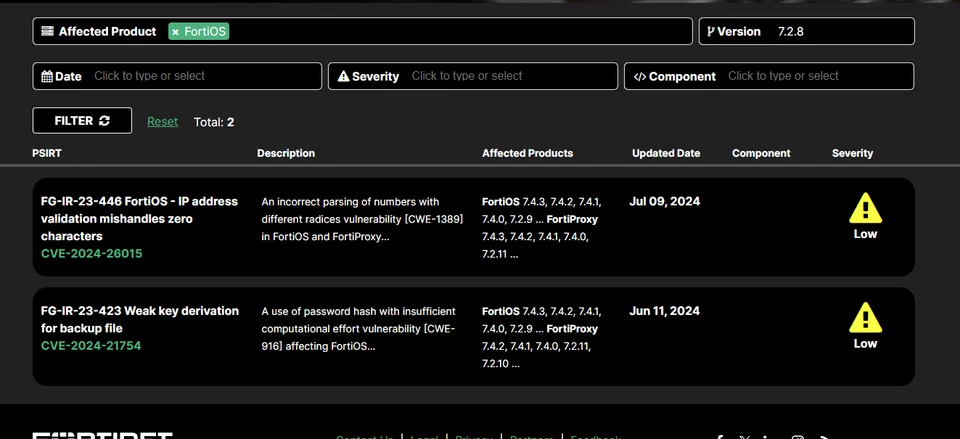Click the Severity warning triangle icon

(x=343, y=77)
